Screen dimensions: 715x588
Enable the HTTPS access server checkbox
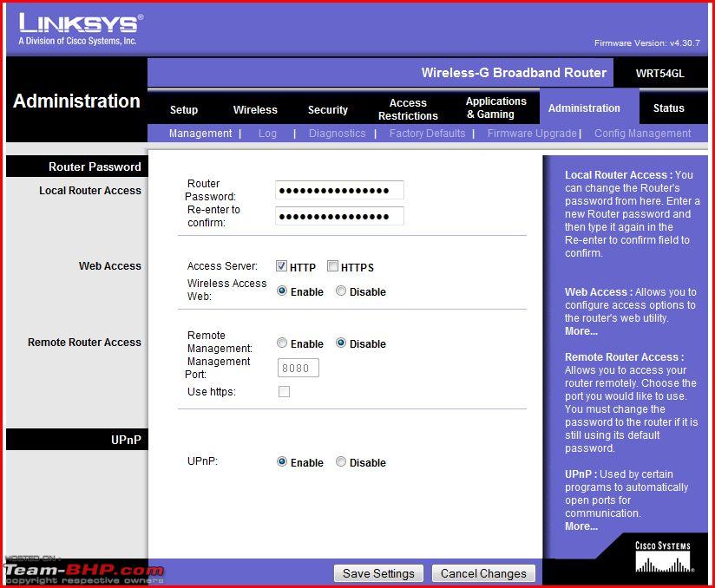pos(332,266)
